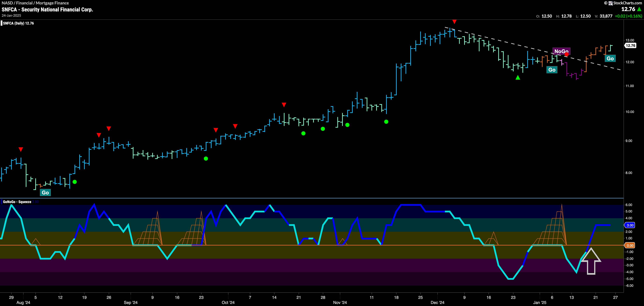Click the green up arrow by price 12.76
Screen dimensions: 644x306
click(640, 9)
